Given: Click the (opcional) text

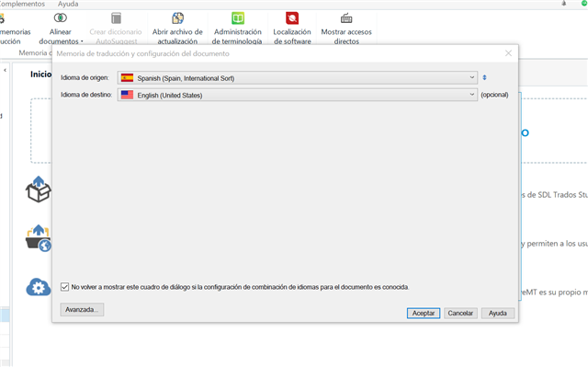Looking at the screenshot, I should (494, 95).
